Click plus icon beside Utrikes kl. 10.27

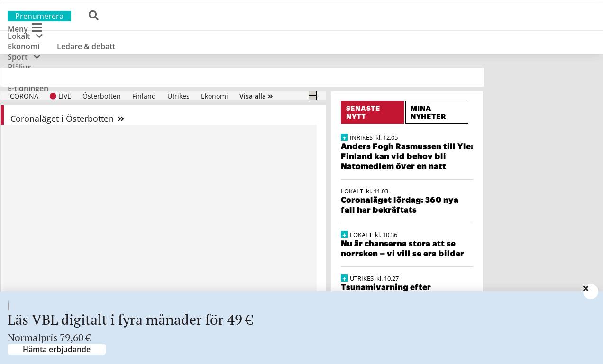pyautogui.click(x=344, y=278)
